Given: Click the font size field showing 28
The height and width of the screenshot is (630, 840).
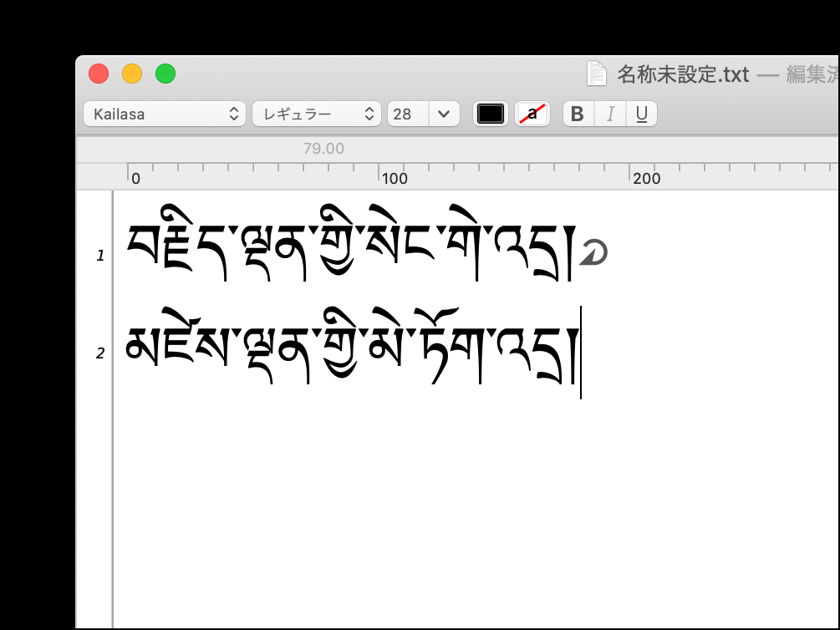Looking at the screenshot, I should (408, 114).
